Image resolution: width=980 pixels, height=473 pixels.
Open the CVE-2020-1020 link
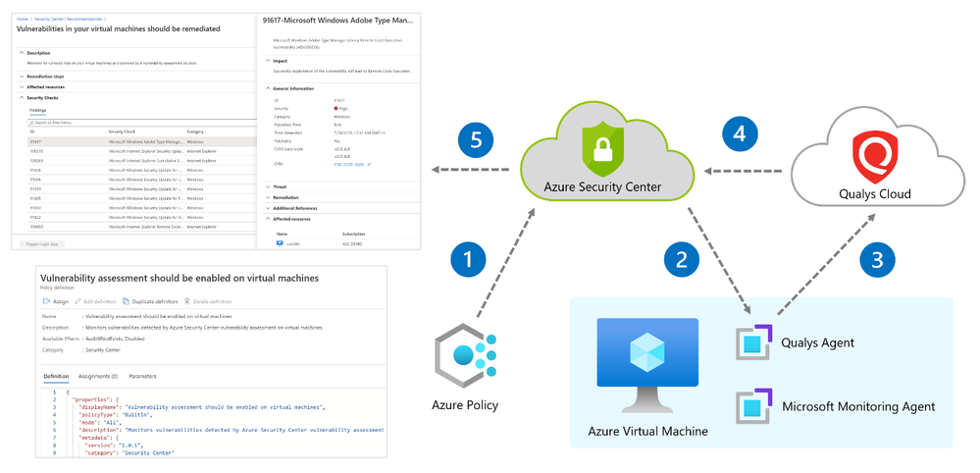347,164
